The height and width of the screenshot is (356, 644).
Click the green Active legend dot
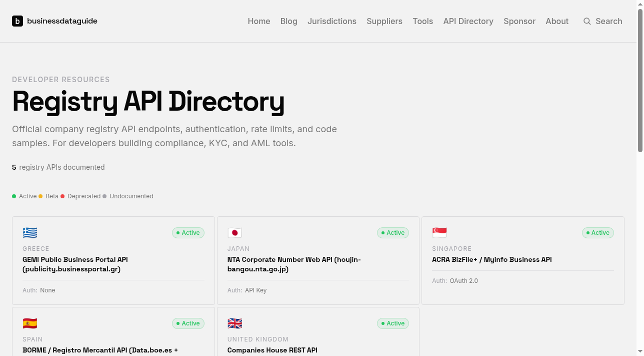pyautogui.click(x=14, y=196)
